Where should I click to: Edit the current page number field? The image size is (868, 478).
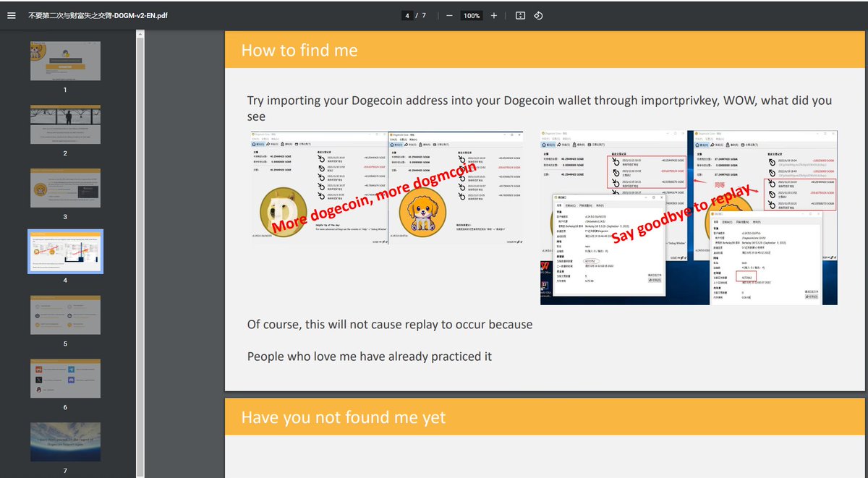coord(408,15)
